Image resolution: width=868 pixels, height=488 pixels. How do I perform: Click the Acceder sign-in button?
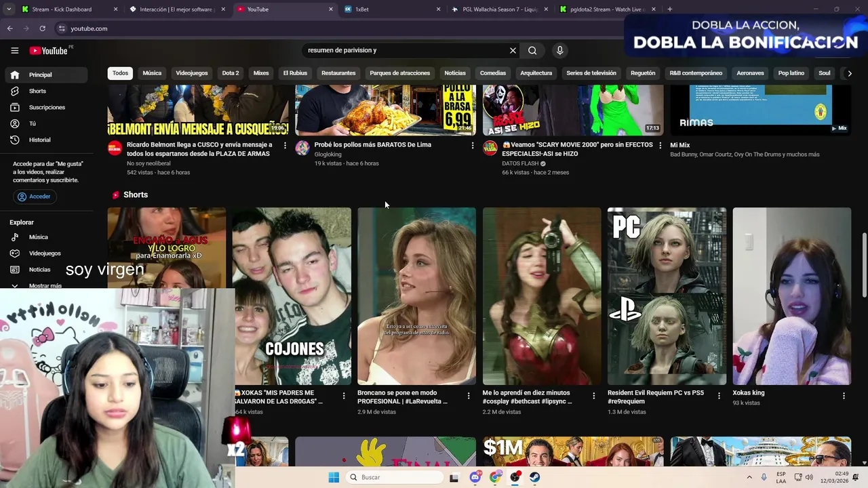[x=34, y=197]
